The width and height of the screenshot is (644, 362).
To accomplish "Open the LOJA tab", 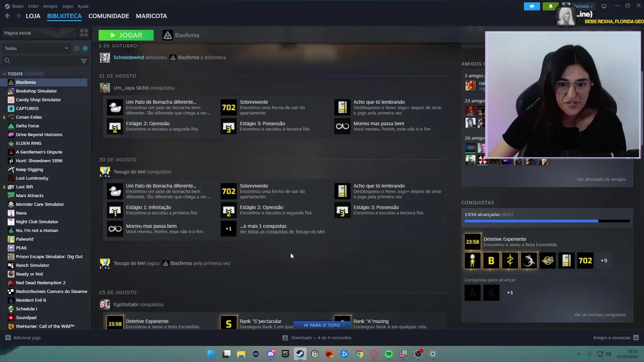I will click(33, 16).
